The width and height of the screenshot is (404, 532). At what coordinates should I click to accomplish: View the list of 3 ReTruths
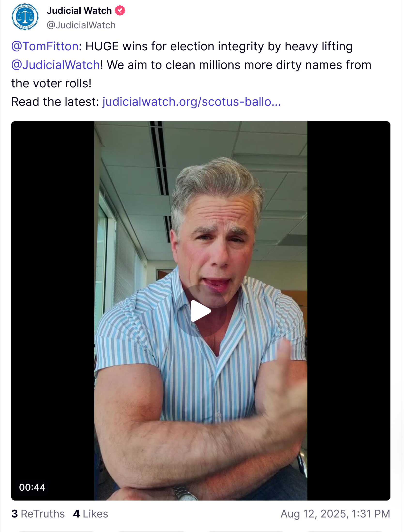pyautogui.click(x=38, y=514)
